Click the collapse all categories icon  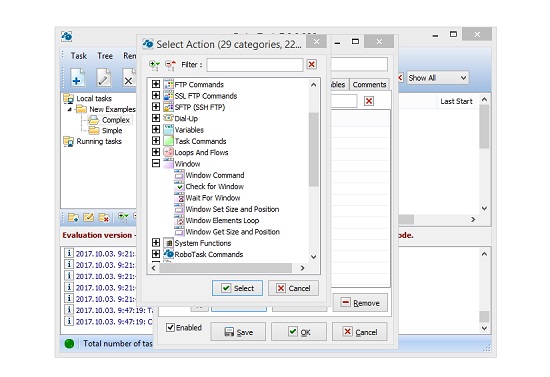[170, 65]
